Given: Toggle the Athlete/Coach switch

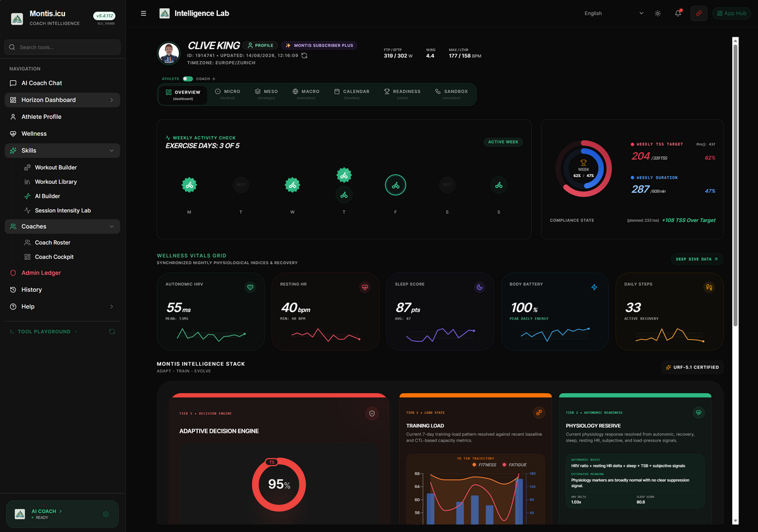Looking at the screenshot, I should click(188, 79).
